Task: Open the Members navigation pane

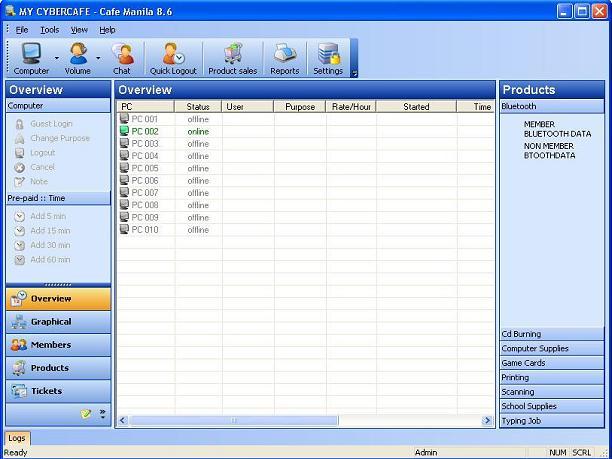Action: (58, 345)
